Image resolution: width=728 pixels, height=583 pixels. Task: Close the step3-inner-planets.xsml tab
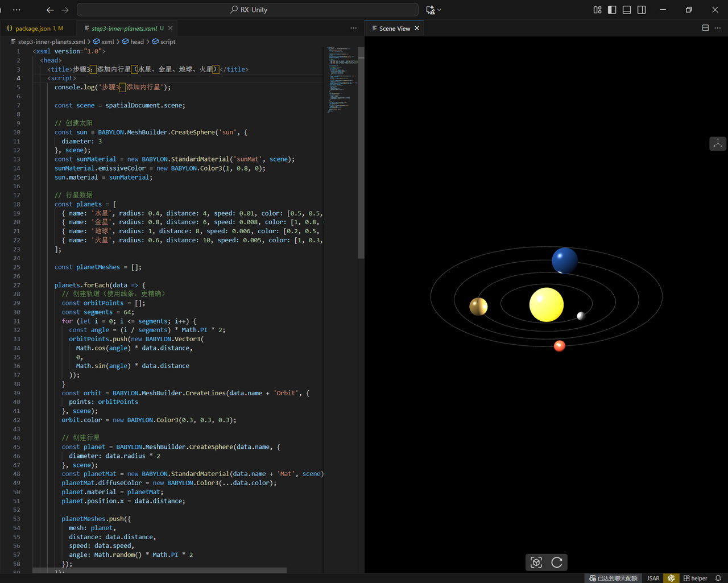point(170,28)
